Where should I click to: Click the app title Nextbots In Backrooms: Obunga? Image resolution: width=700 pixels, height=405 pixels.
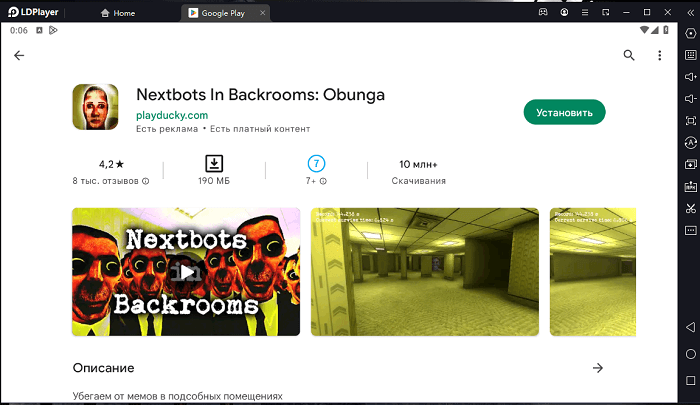click(x=260, y=95)
